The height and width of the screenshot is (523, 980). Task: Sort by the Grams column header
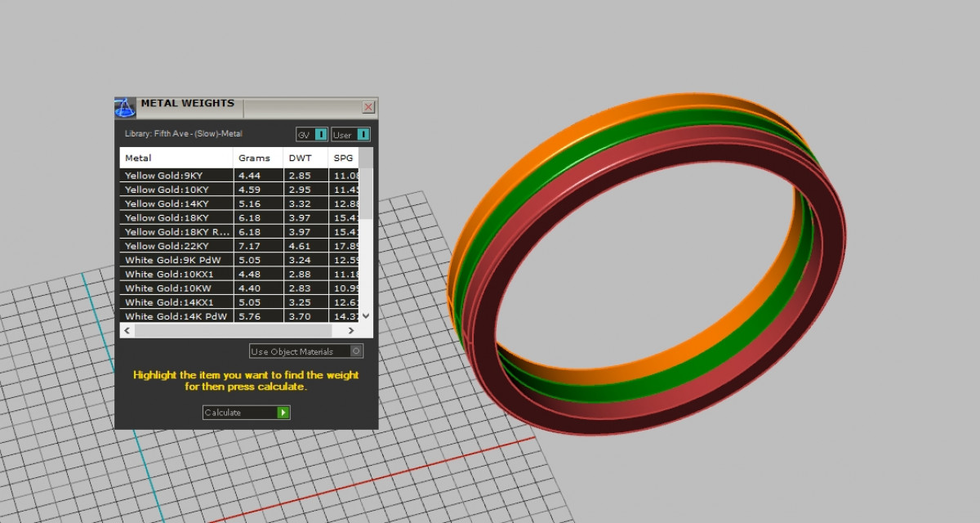click(258, 158)
